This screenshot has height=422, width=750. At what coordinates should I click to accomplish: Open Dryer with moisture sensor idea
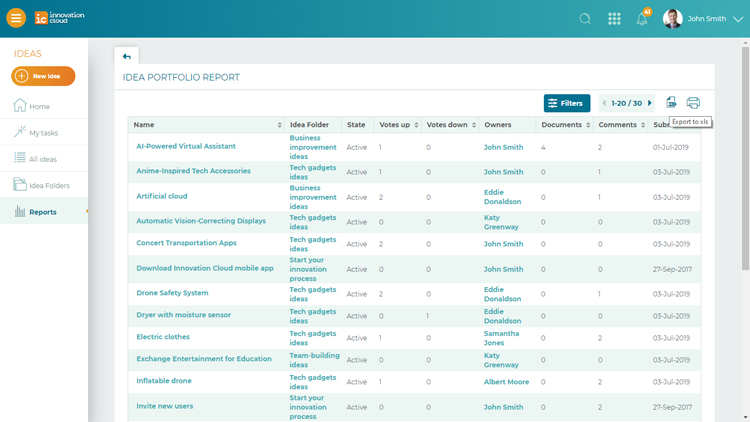183,315
